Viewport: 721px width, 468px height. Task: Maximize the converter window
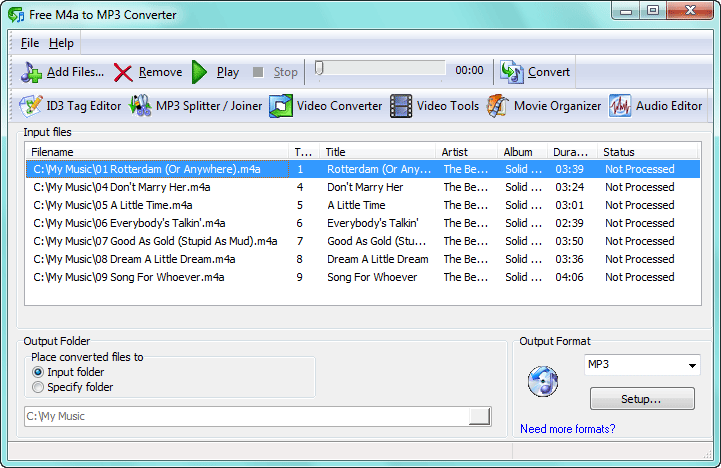(x=653, y=10)
